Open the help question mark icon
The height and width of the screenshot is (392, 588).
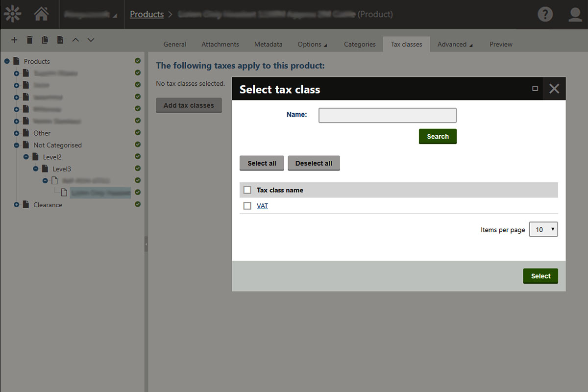[x=545, y=14]
